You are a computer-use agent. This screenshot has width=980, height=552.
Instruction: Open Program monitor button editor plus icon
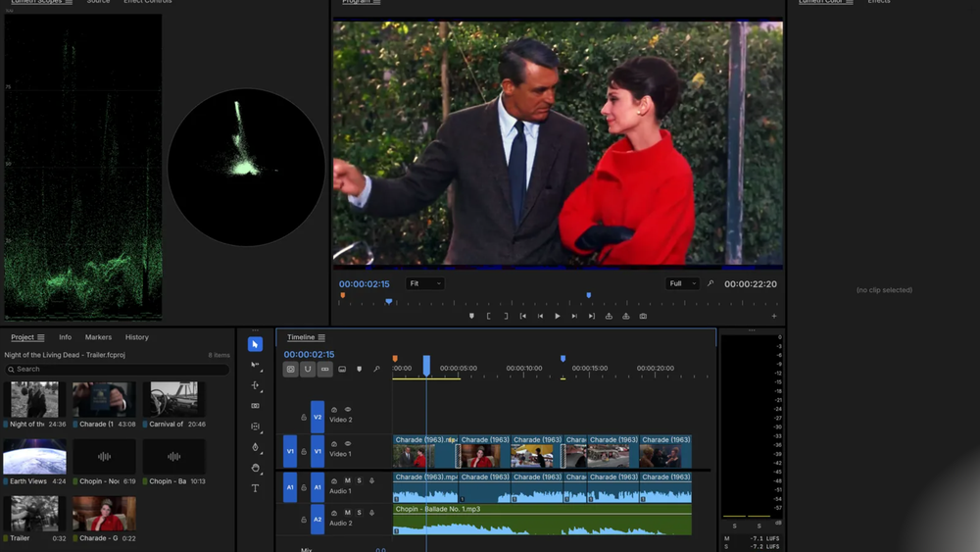point(774,317)
